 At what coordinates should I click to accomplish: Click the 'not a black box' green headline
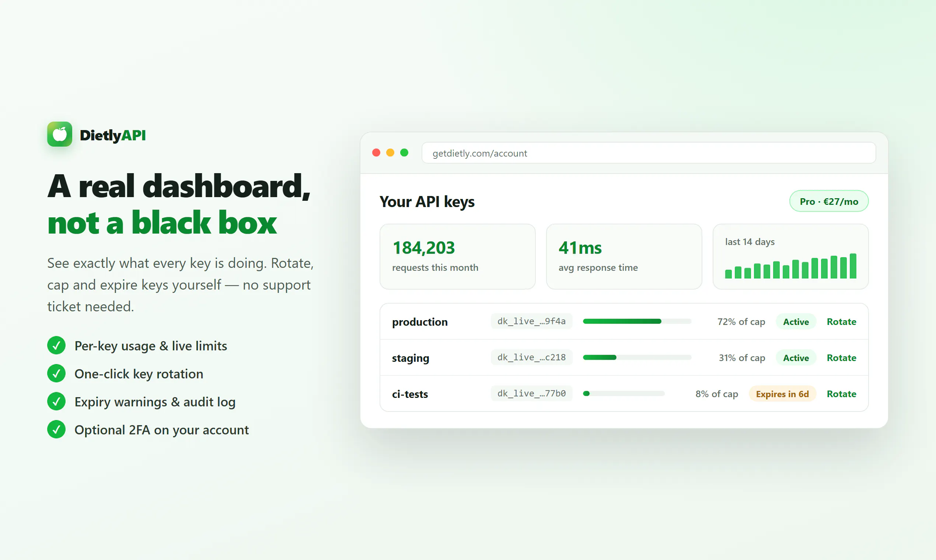162,223
